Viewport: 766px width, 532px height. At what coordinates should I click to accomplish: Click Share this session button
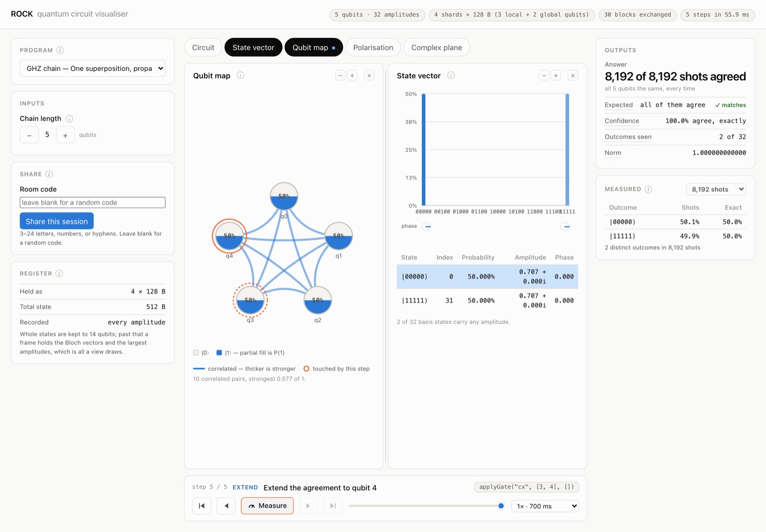pyautogui.click(x=56, y=221)
